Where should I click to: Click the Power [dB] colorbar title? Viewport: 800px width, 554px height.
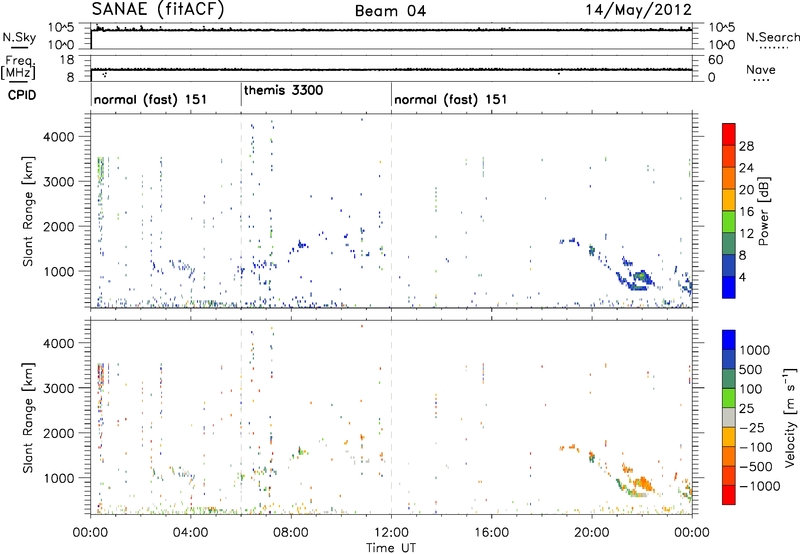pyautogui.click(x=764, y=211)
